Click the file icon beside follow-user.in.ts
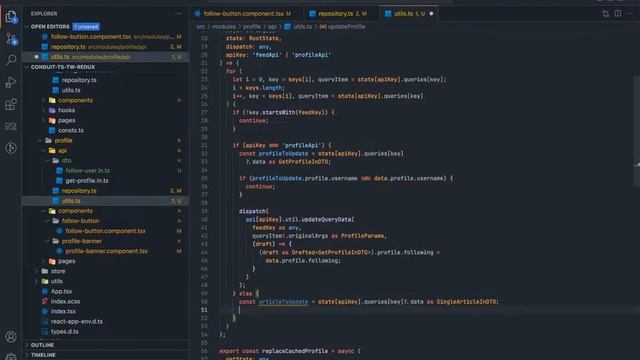Screen dimensions: 640x360 [x=60, y=171]
